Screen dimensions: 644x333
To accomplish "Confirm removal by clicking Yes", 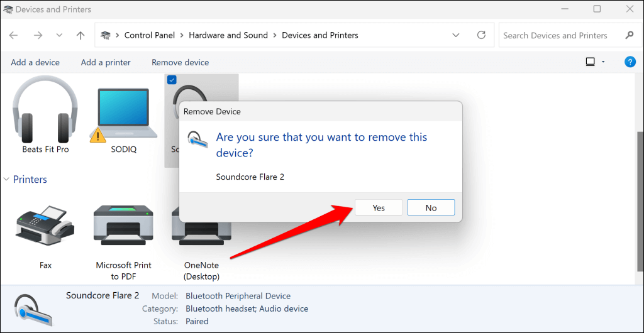I will coord(379,208).
